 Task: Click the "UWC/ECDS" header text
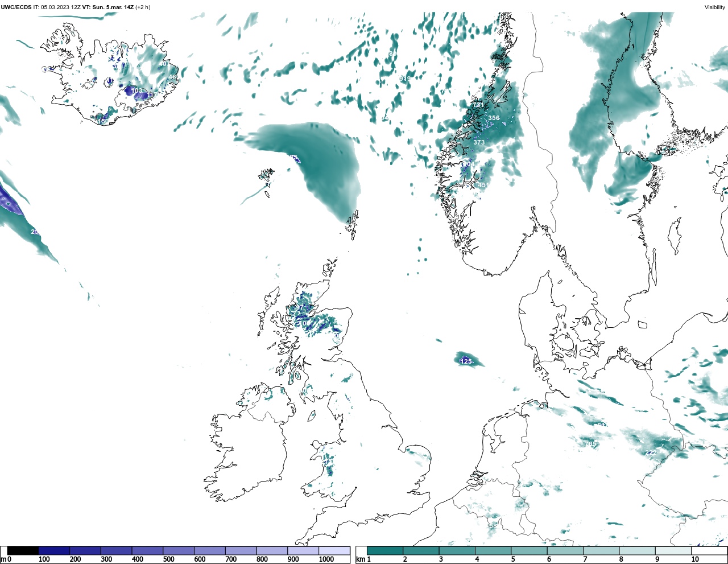(x=16, y=7)
